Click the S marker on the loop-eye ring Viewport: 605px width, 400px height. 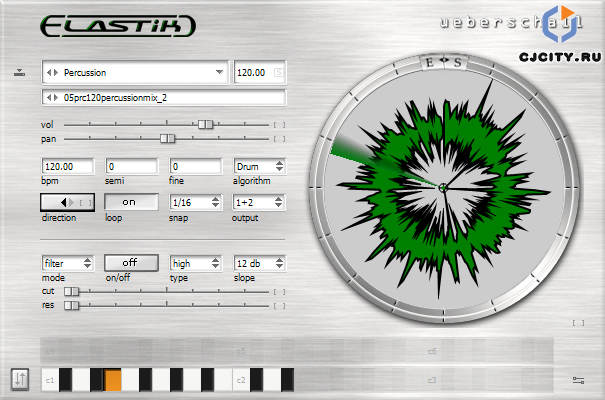458,62
